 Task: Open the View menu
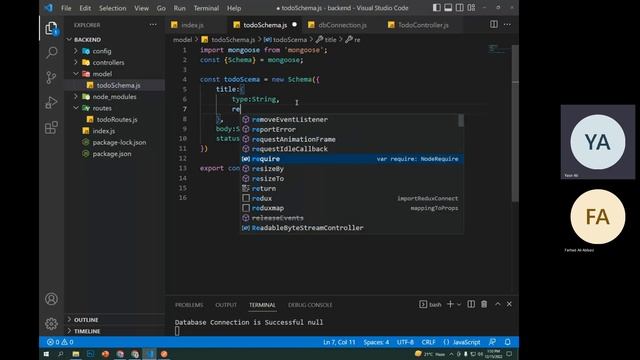(141, 8)
